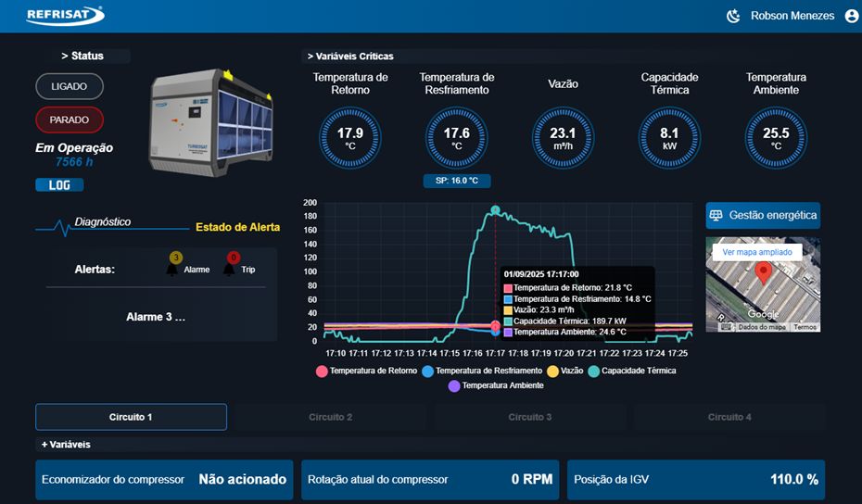Click the Refrisat logo
This screenshot has height=504, width=862.
pos(66,16)
